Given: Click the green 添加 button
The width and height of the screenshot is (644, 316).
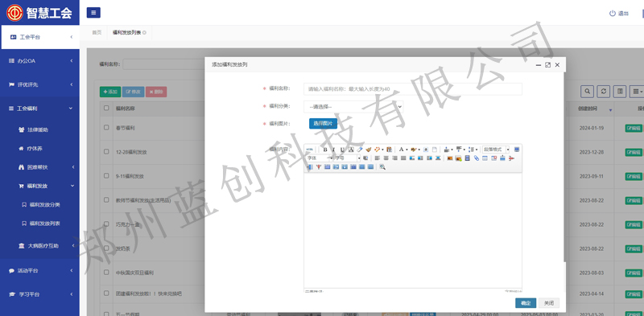Looking at the screenshot, I should tap(110, 92).
